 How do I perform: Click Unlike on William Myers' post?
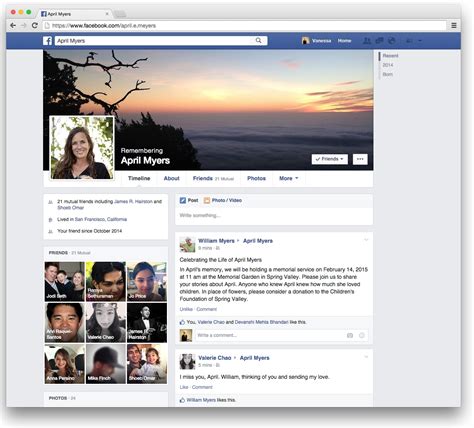[x=186, y=309]
